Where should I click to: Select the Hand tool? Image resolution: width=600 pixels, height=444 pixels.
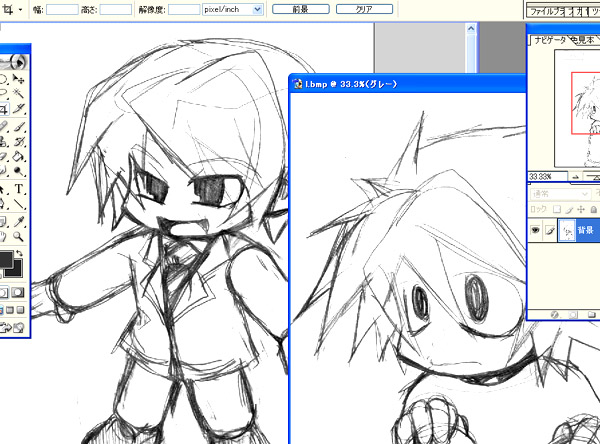[x=3, y=236]
